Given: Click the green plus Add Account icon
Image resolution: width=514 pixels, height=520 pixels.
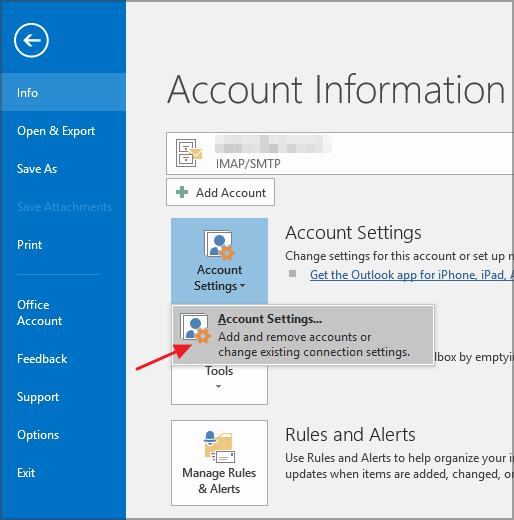Looking at the screenshot, I should pyautogui.click(x=182, y=192).
